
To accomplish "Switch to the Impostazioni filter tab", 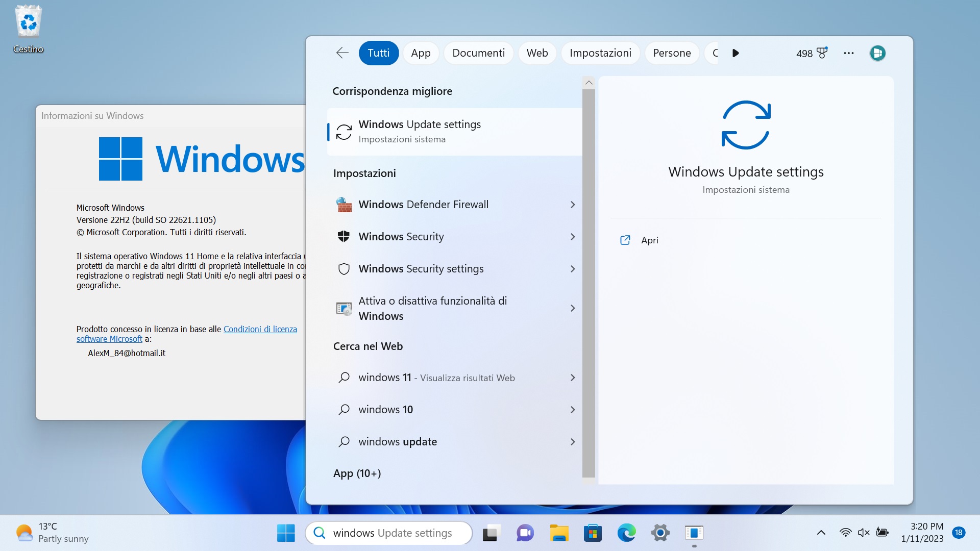I will [600, 53].
